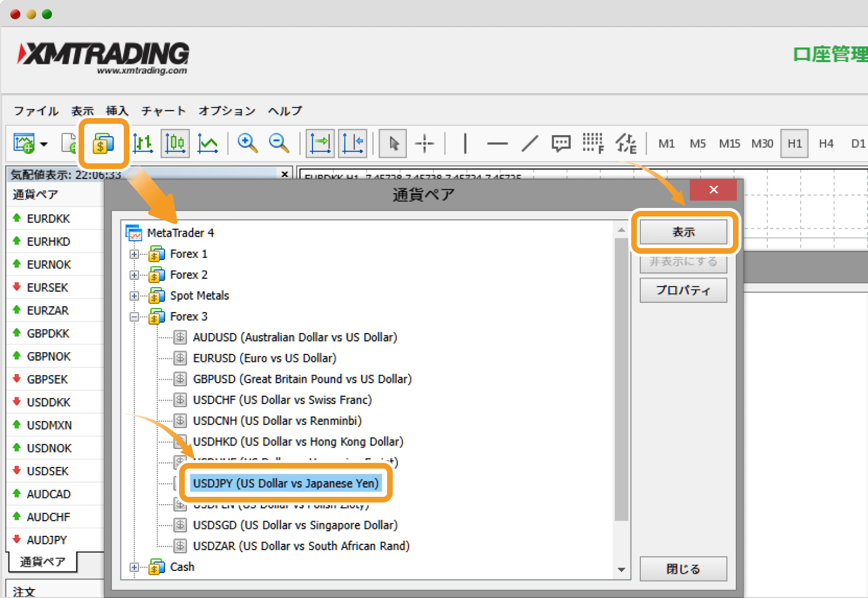The image size is (868, 598).
Task: Select USDCNH symbol in tree
Action: coord(277,421)
